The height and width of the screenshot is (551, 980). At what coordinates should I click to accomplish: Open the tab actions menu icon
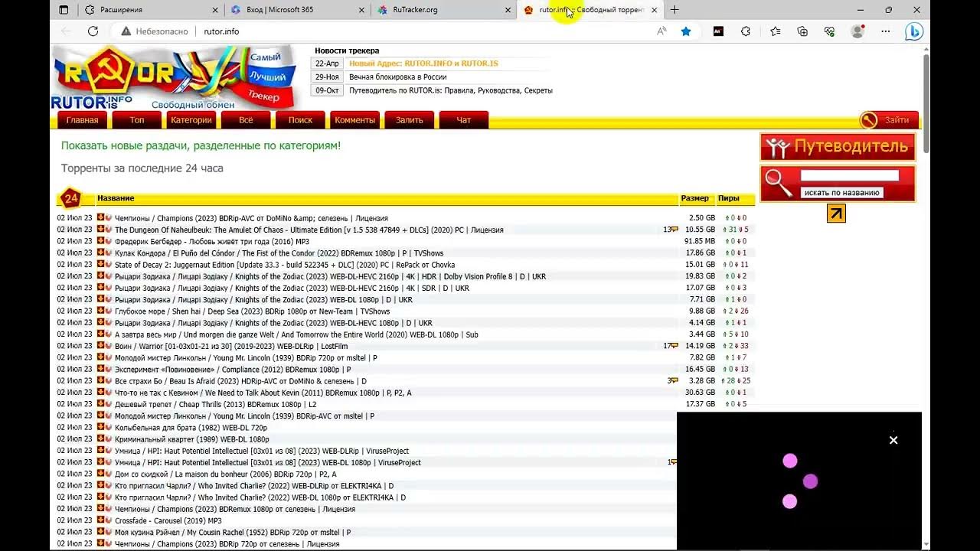(x=64, y=10)
